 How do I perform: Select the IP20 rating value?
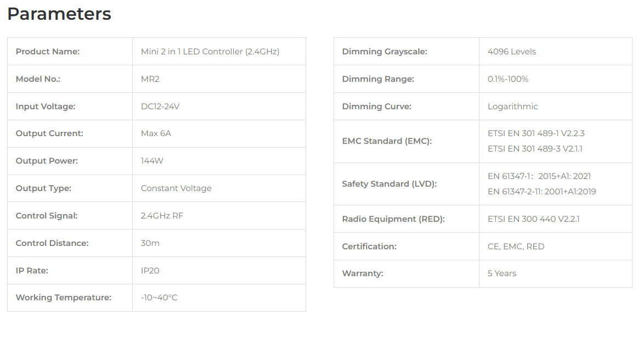(150, 271)
